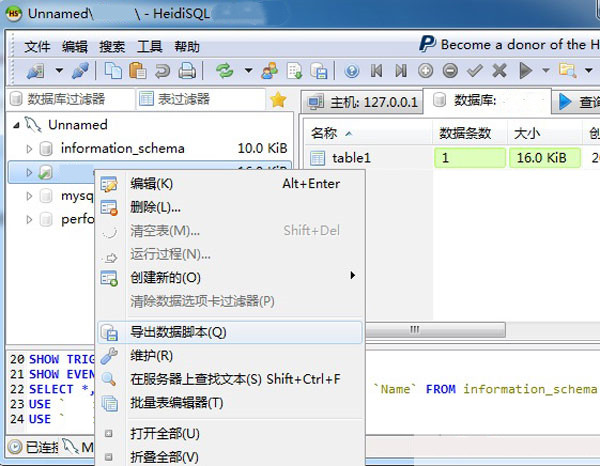The image size is (600, 466).
Task: Open the 帮助 menu
Action: point(187,47)
